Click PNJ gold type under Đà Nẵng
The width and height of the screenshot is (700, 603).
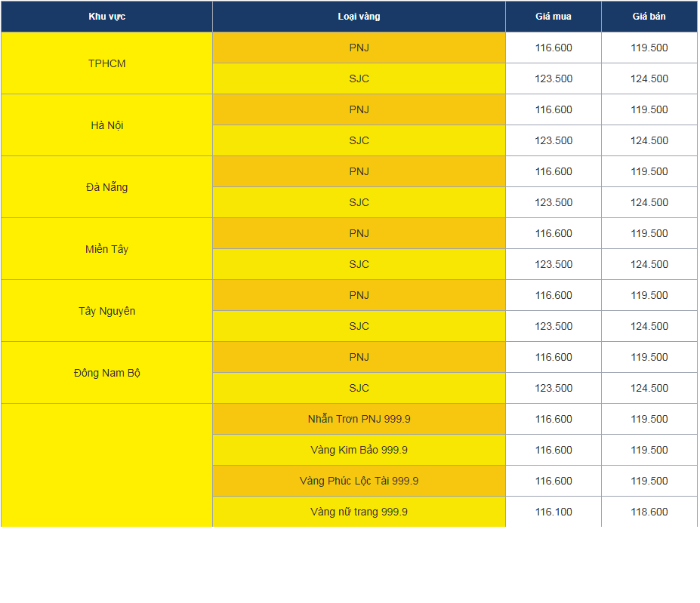click(359, 171)
